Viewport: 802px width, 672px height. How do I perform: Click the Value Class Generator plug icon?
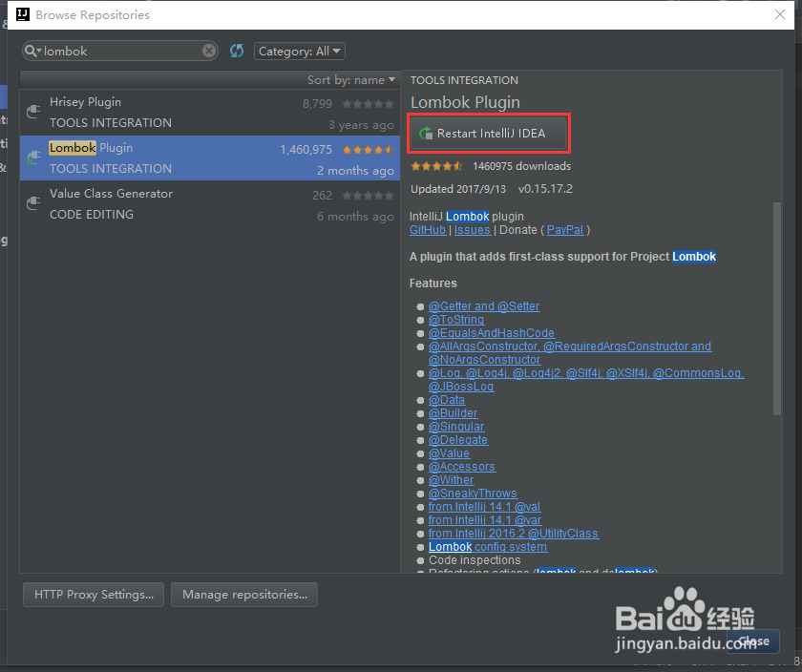pyautogui.click(x=33, y=203)
